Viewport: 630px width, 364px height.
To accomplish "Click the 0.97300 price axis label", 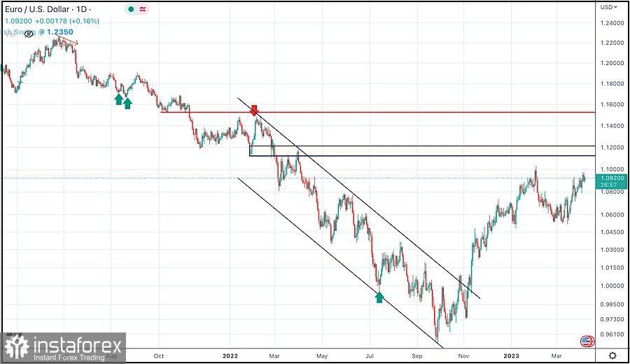I will pos(612,319).
